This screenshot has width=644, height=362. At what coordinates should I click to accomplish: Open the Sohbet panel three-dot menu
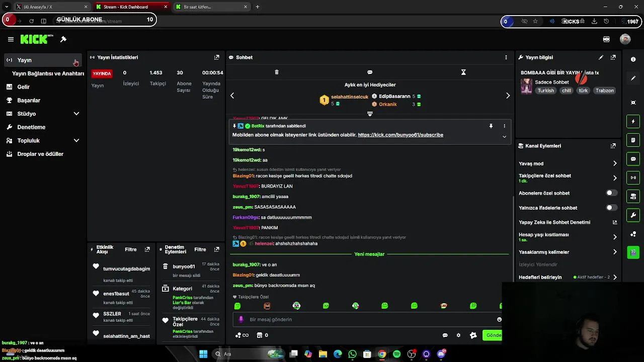pos(506,57)
